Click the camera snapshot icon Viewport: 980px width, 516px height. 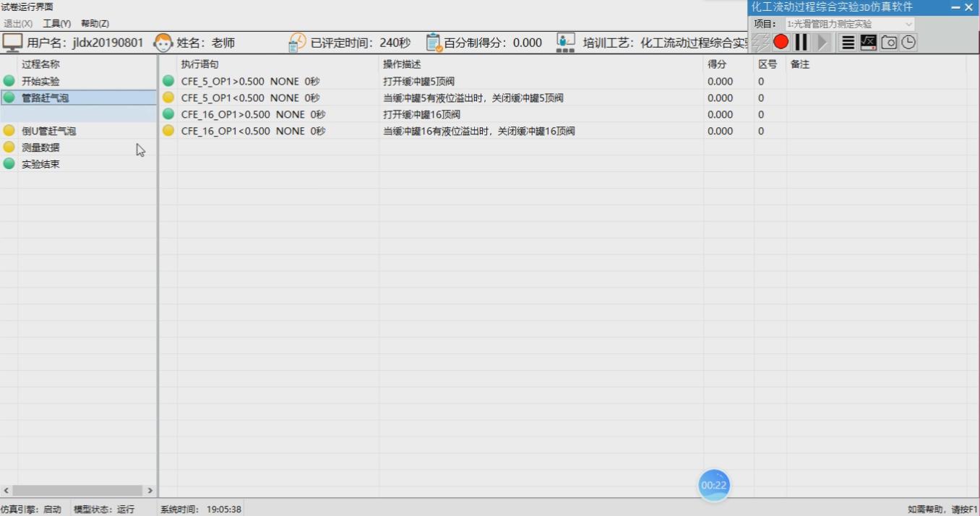tap(889, 43)
